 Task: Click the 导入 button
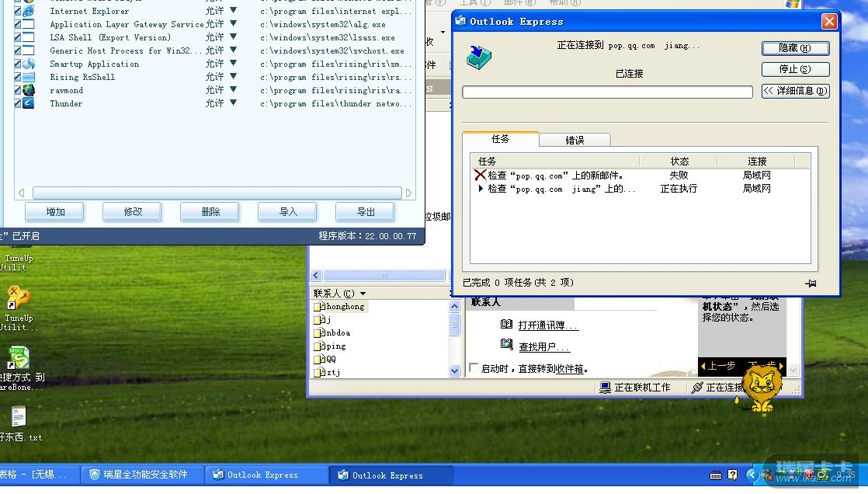click(287, 212)
